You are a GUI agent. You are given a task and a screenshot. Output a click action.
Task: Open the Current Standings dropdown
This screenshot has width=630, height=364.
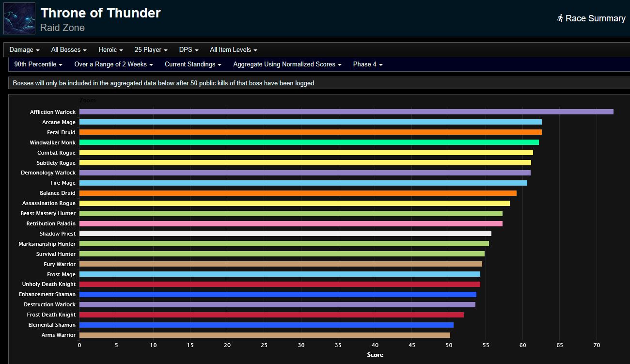click(193, 64)
